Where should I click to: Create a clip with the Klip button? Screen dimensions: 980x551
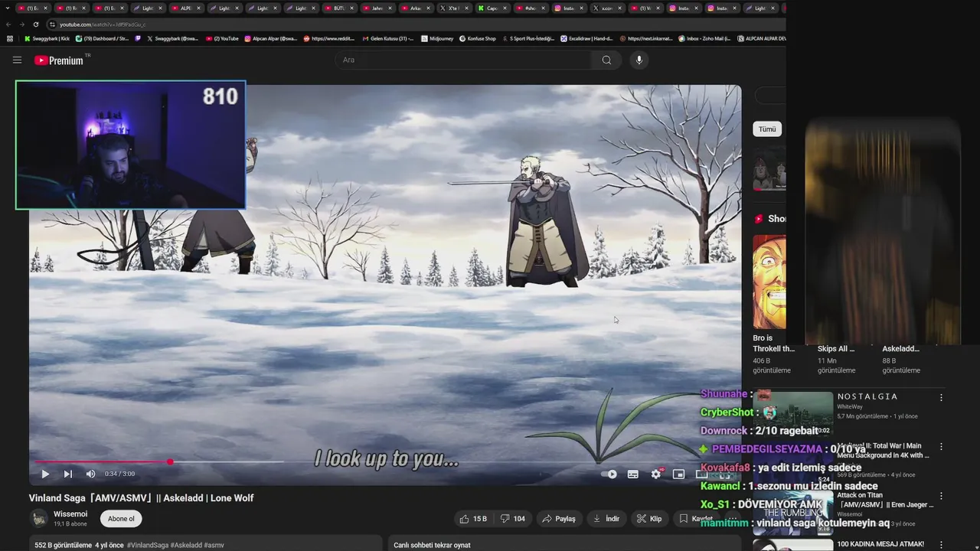649,518
